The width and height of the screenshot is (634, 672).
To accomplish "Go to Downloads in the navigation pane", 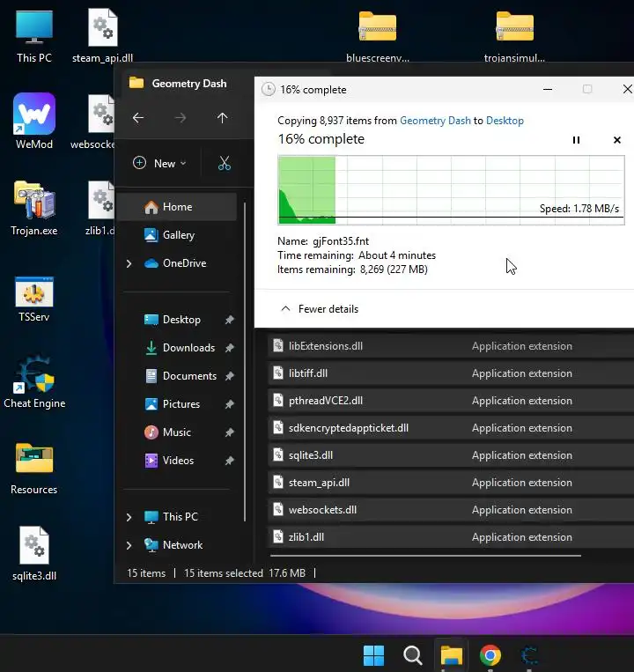I will point(180,348).
